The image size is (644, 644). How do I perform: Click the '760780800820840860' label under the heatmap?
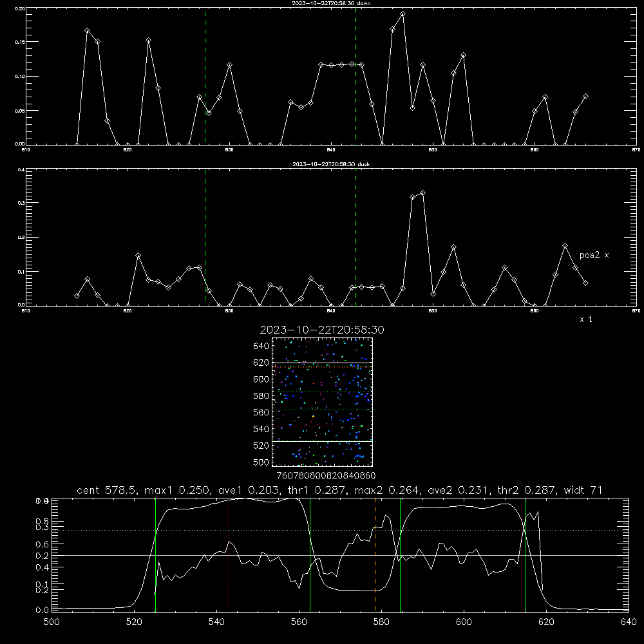click(326, 475)
